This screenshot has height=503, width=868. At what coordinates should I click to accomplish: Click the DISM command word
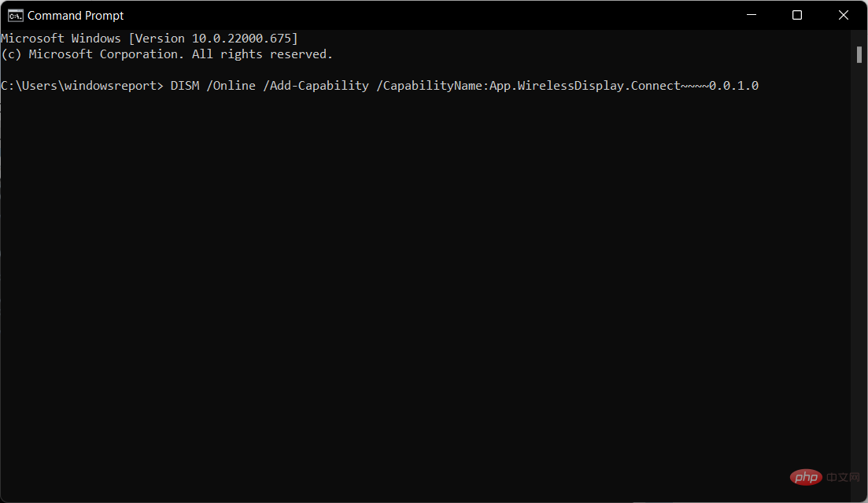(x=184, y=85)
